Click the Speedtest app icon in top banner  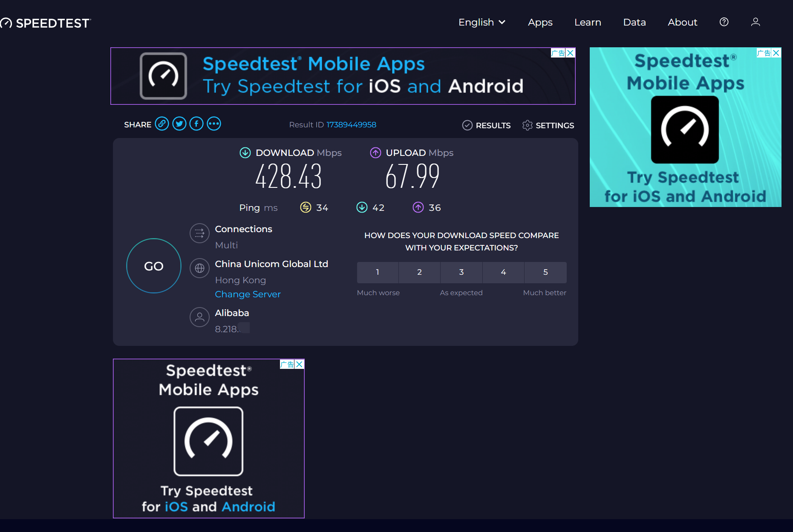164,76
